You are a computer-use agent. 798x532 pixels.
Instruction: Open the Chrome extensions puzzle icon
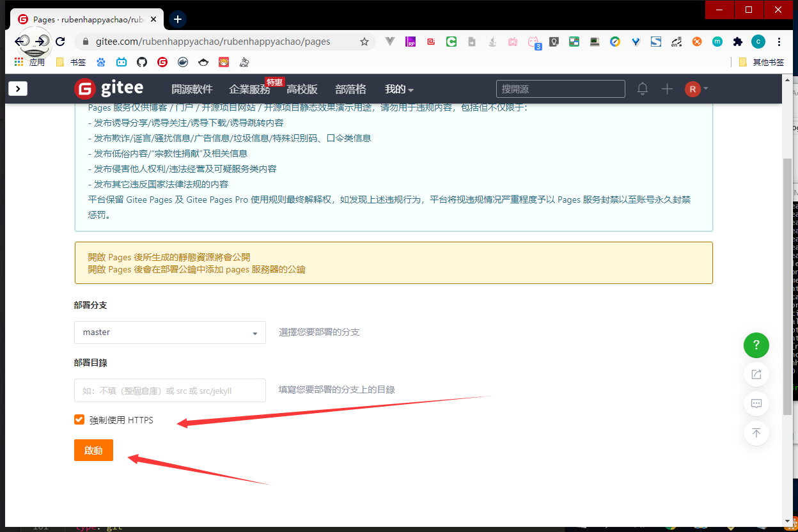738,42
